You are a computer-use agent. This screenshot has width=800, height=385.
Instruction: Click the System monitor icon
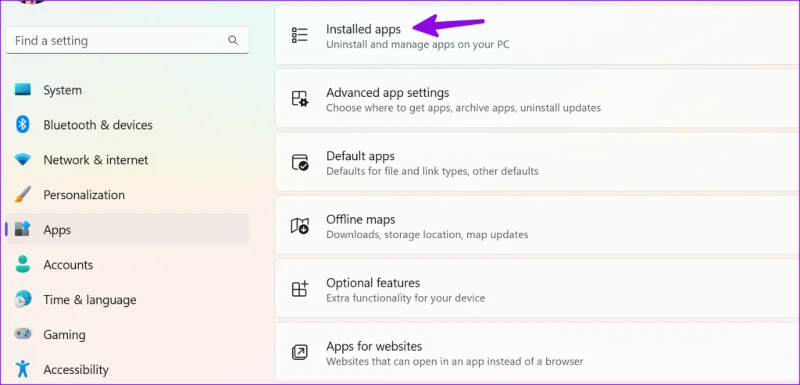point(22,90)
